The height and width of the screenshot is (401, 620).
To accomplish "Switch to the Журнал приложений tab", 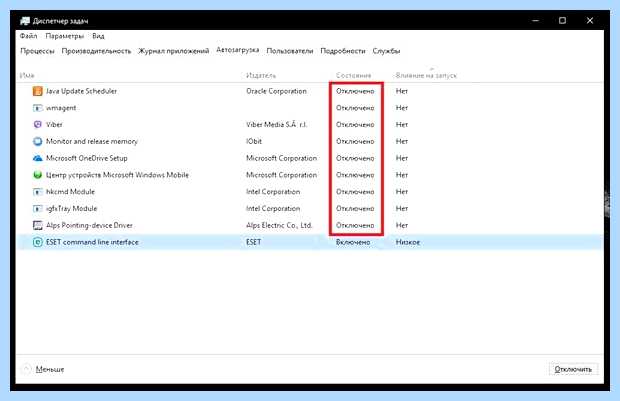I will [174, 51].
